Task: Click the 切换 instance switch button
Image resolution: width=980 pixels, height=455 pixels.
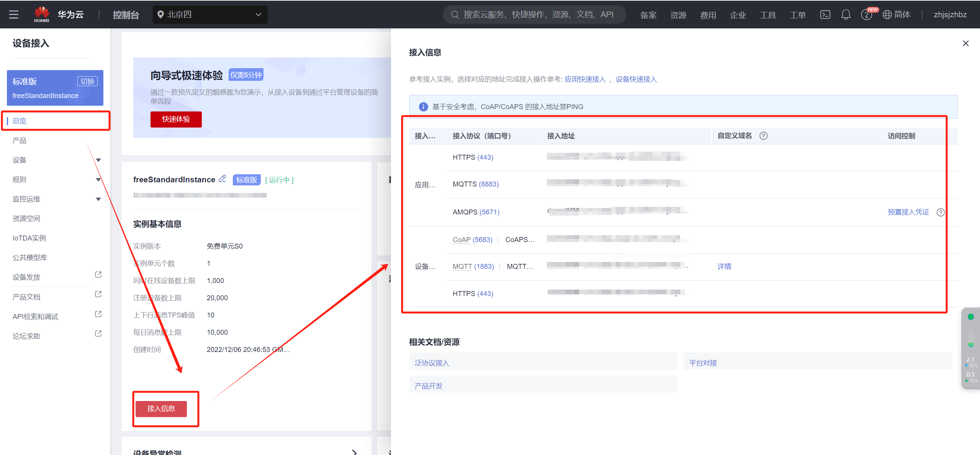Action: 87,81
